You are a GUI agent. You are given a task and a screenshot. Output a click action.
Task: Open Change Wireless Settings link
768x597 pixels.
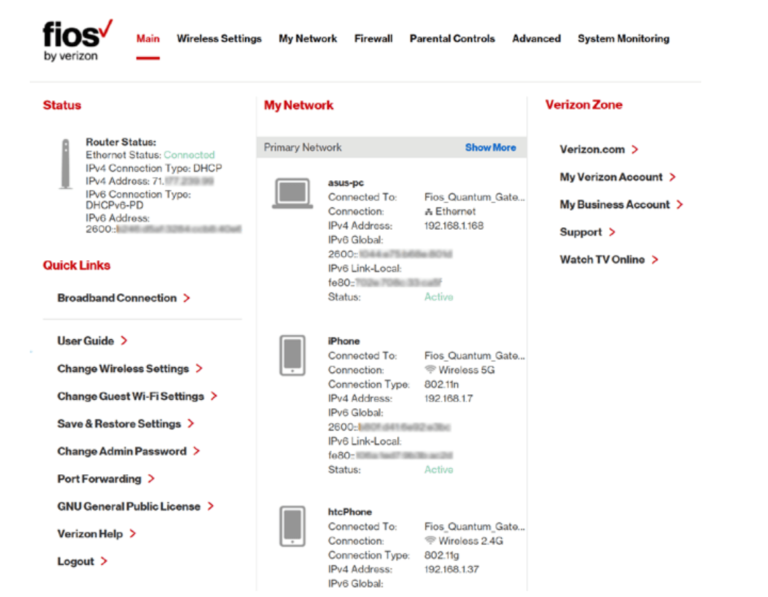(123, 368)
